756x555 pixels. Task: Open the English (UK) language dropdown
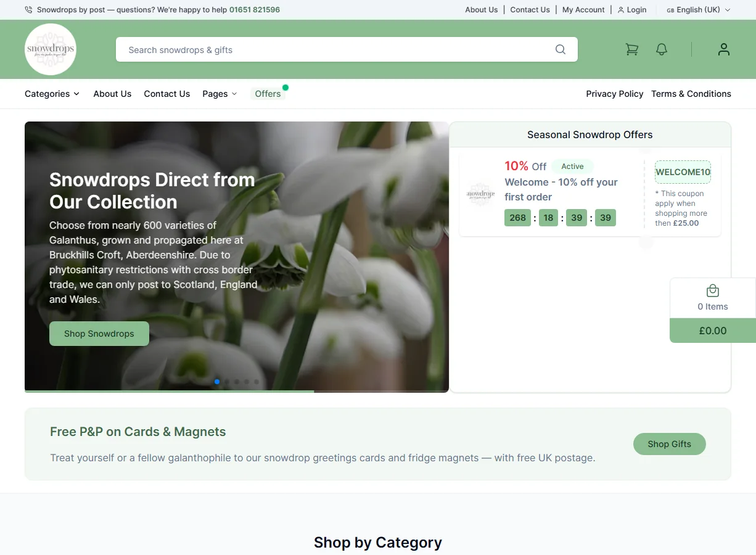[699, 10]
